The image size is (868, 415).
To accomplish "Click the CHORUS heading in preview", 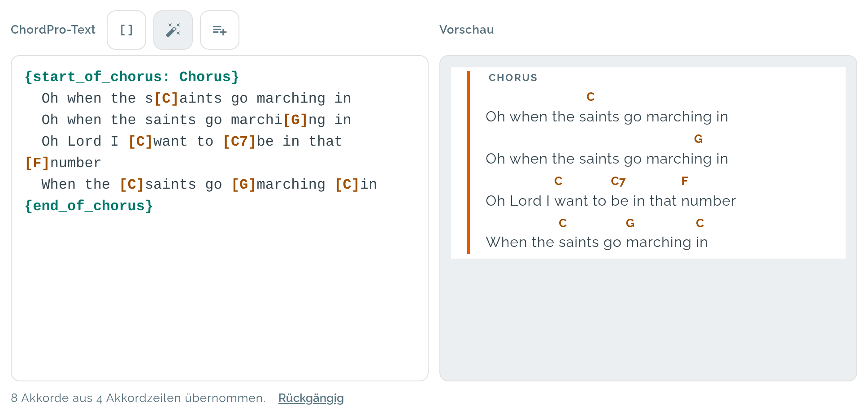I will (513, 78).
